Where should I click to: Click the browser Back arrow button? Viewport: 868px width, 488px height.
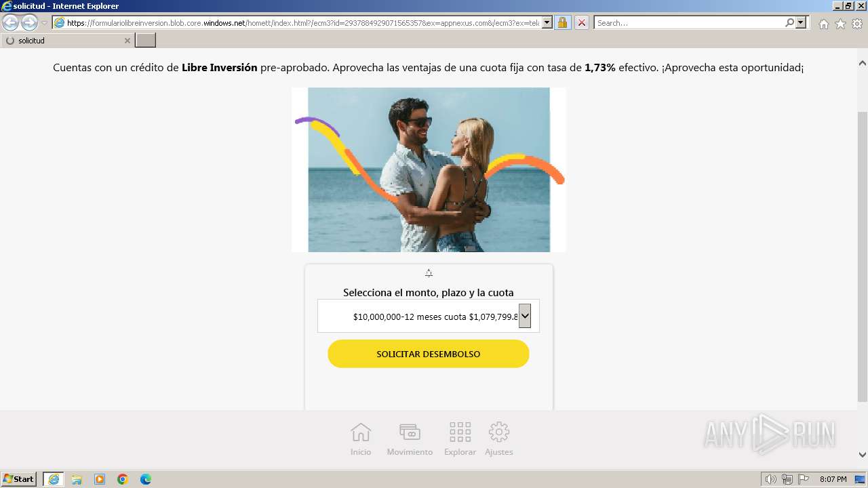coord(10,23)
